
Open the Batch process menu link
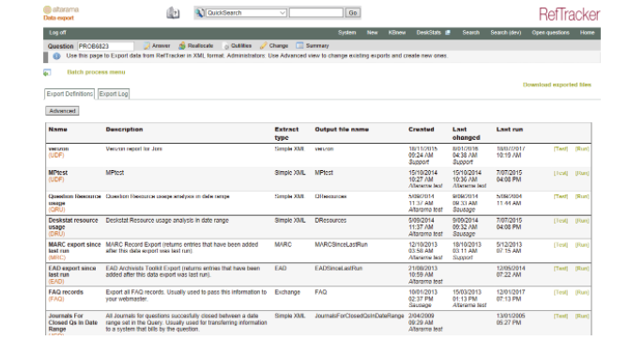coord(96,72)
